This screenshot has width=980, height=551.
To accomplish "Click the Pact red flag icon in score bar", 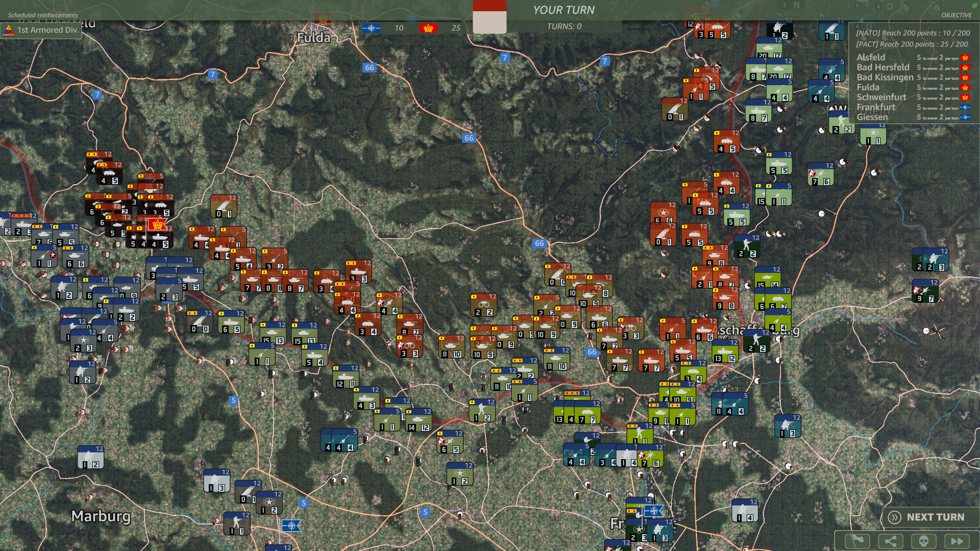I will click(428, 28).
